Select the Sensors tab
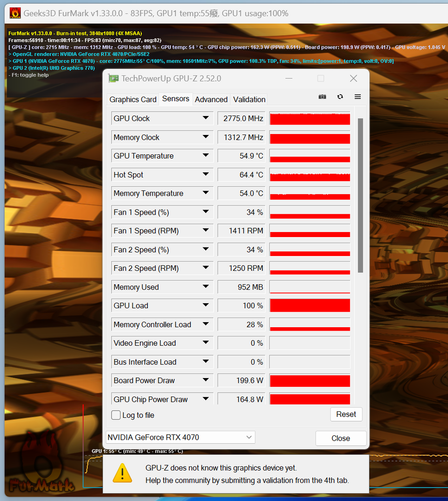448x501 pixels. (x=176, y=99)
